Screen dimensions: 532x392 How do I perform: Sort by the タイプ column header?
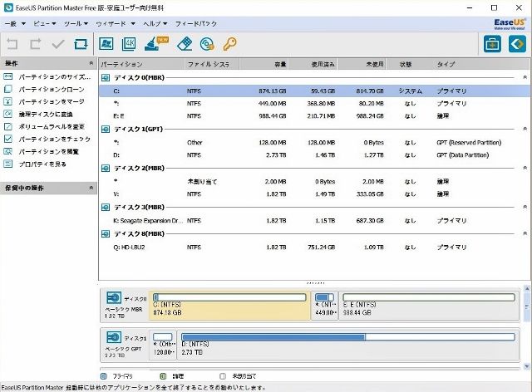pyautogui.click(x=482, y=64)
